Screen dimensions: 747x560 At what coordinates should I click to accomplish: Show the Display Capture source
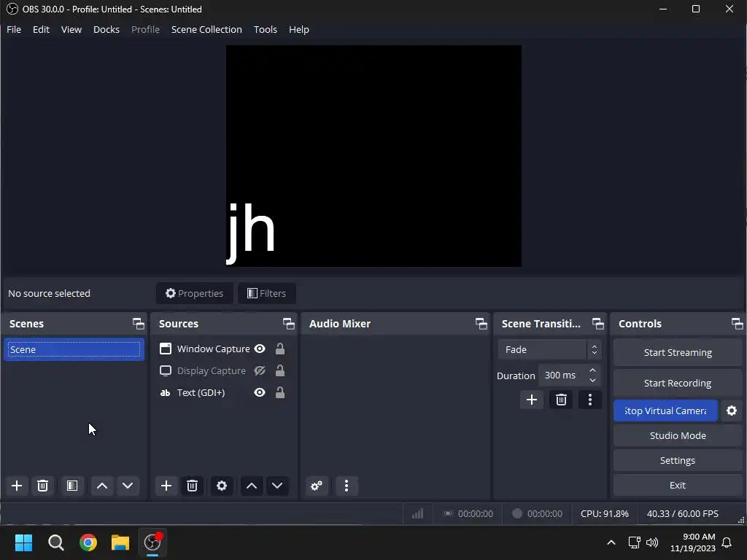pos(260,370)
